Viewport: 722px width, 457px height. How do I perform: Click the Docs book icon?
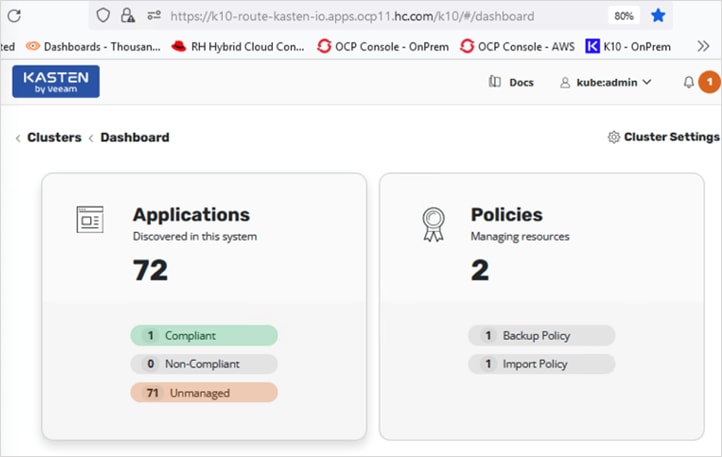(495, 82)
